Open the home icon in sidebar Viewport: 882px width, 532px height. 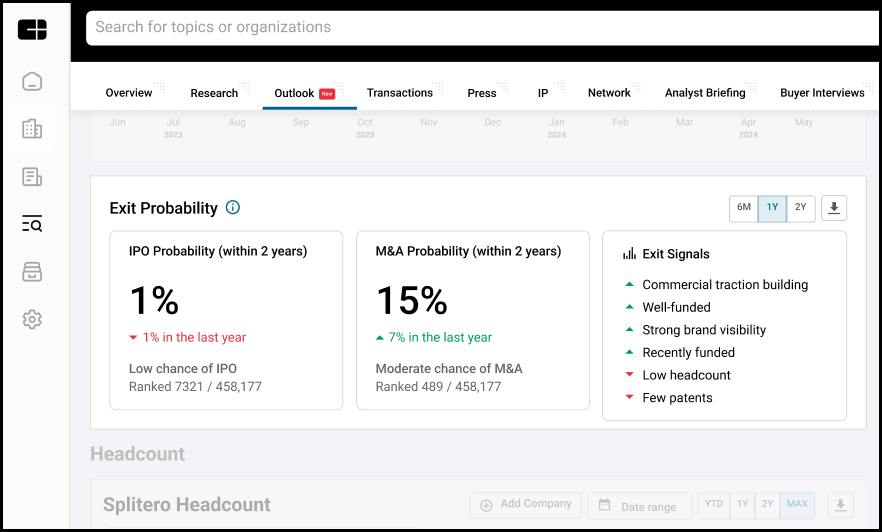pyautogui.click(x=32, y=82)
